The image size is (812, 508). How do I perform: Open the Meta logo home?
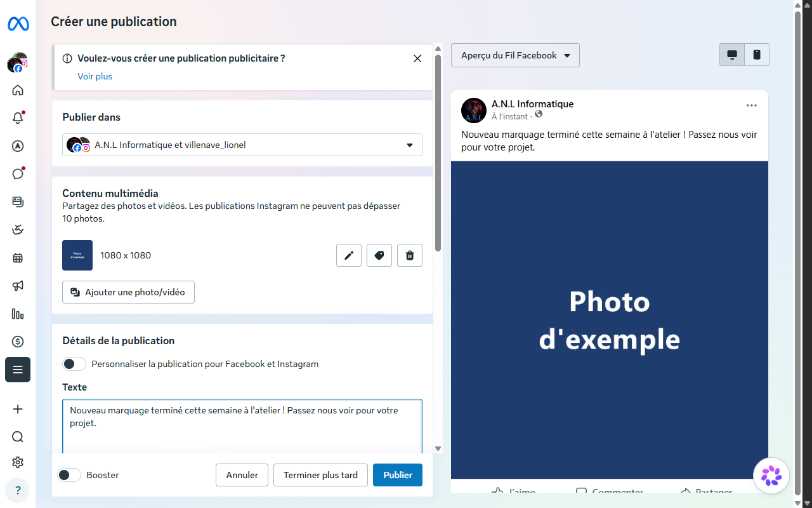18,24
